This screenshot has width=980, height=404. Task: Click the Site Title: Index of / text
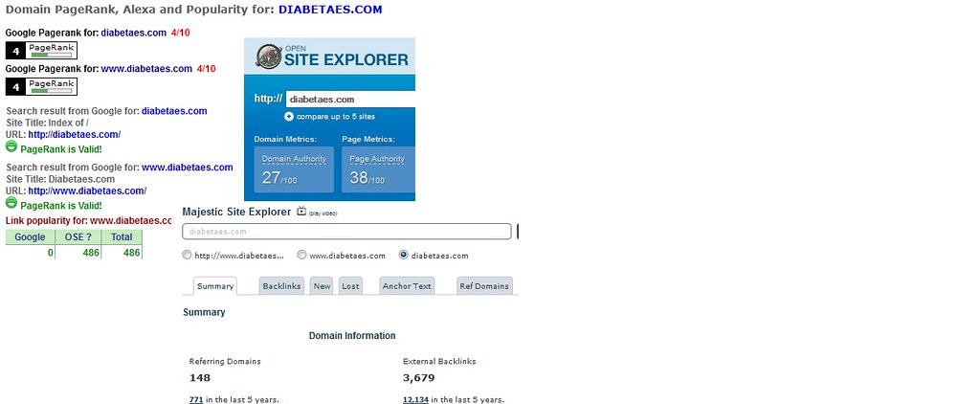pyautogui.click(x=48, y=123)
